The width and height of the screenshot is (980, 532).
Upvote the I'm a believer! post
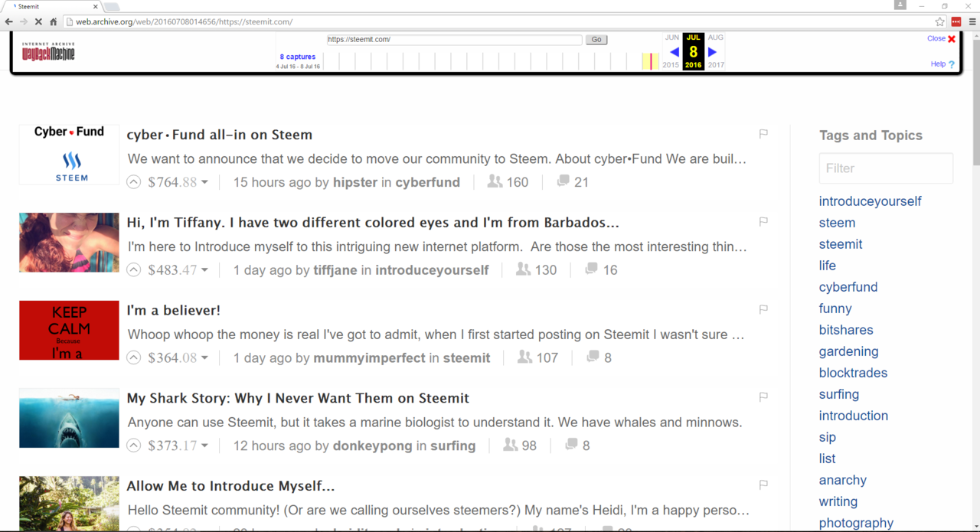(x=133, y=357)
